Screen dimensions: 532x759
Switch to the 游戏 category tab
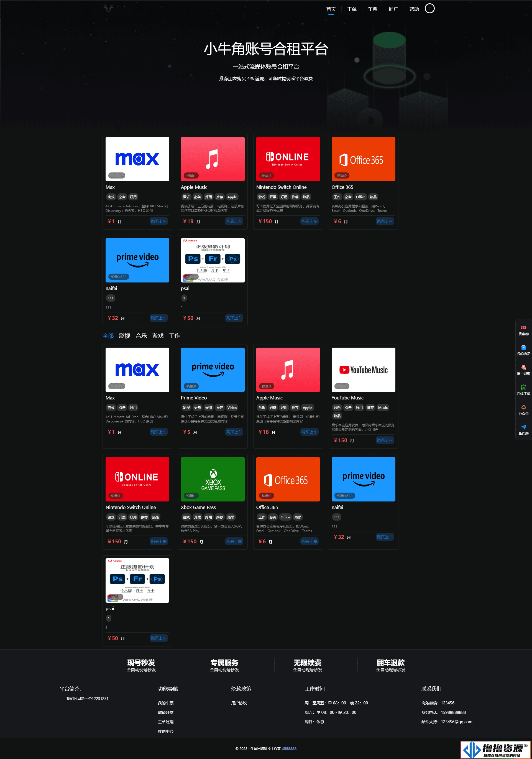[158, 336]
